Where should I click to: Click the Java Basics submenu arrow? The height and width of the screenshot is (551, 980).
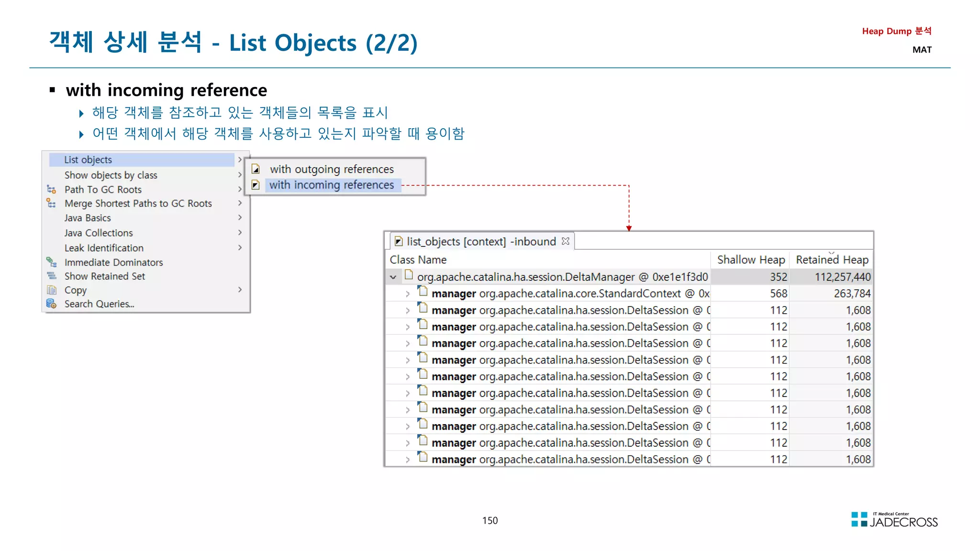click(240, 218)
